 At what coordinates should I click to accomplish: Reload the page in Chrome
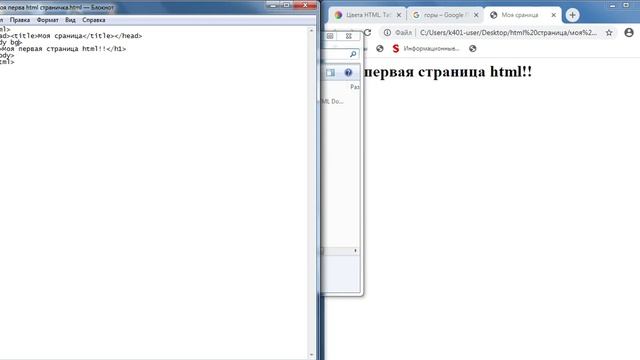tap(367, 32)
